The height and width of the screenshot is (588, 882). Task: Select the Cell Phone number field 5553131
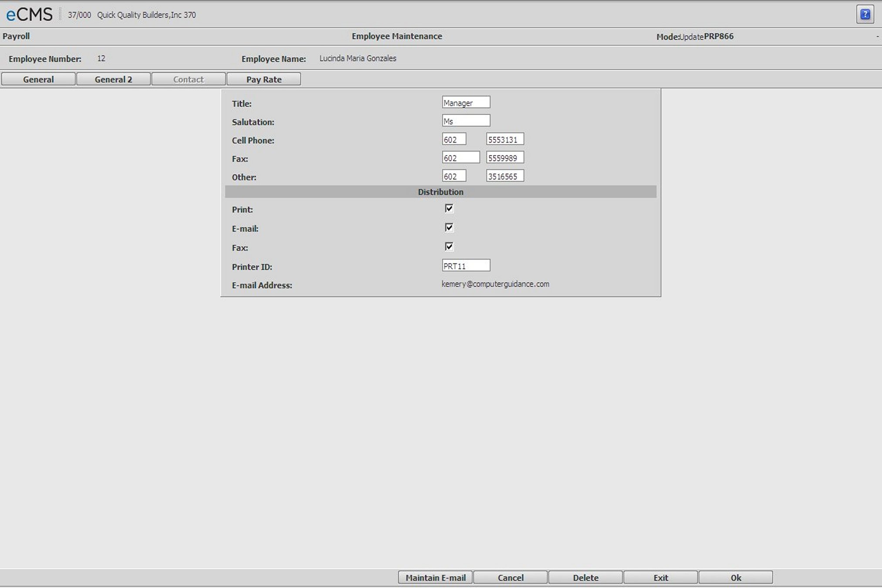pyautogui.click(x=505, y=139)
